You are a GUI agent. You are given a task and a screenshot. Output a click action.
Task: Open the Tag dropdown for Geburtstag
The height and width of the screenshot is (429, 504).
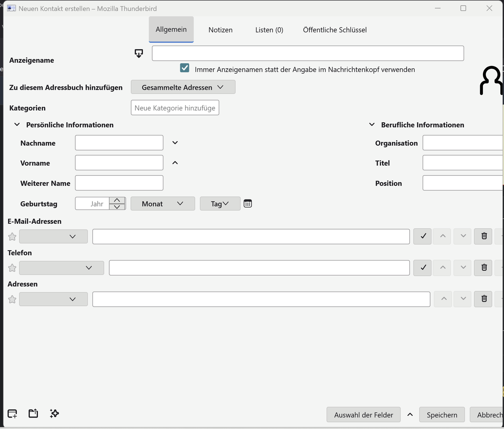coord(220,204)
